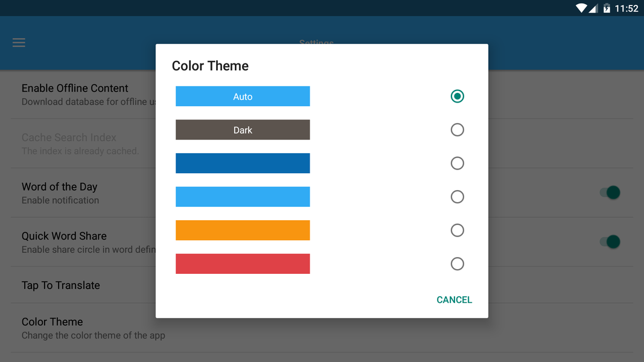The image size is (644, 362).
Task: Choose the light blue theme radio button
Action: point(457,197)
